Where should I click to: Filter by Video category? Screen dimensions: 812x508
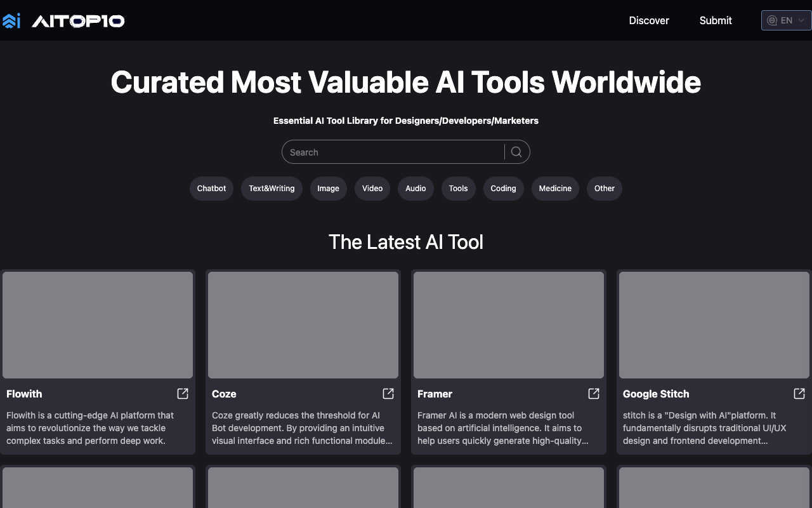click(372, 189)
